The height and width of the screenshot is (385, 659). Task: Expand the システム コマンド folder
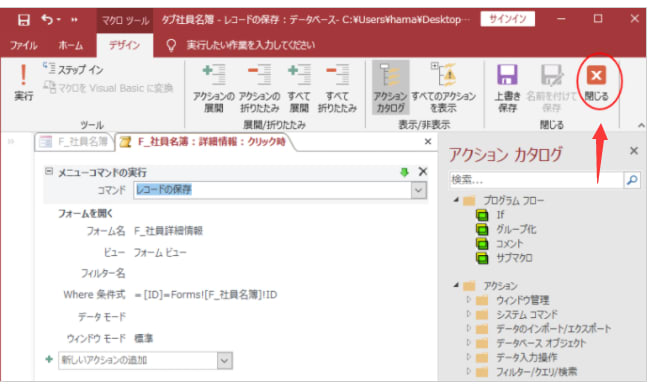[469, 314]
